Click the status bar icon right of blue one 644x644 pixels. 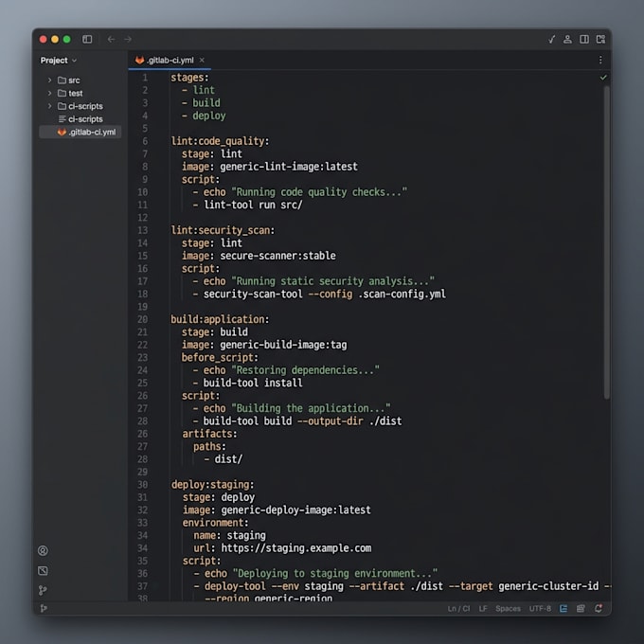(x=581, y=608)
